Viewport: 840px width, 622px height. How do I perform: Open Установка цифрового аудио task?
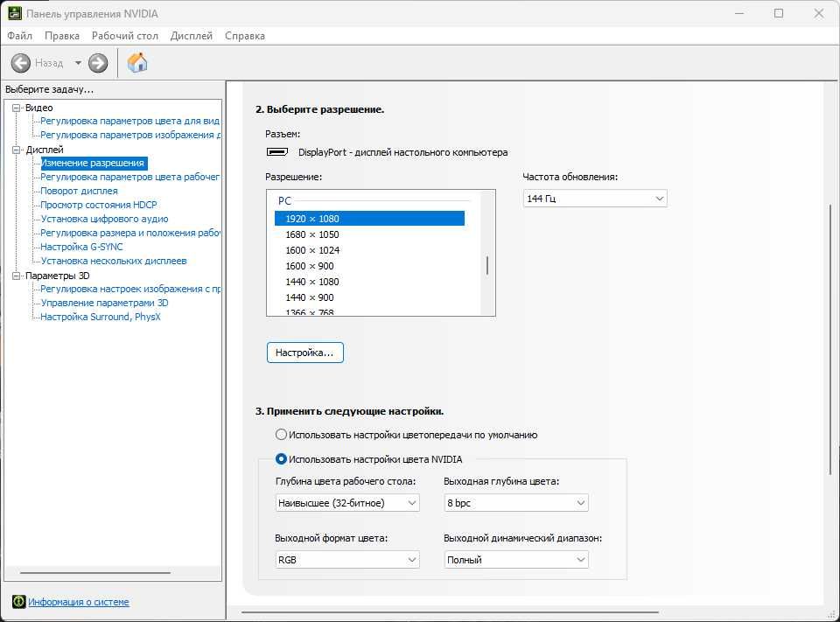104,219
